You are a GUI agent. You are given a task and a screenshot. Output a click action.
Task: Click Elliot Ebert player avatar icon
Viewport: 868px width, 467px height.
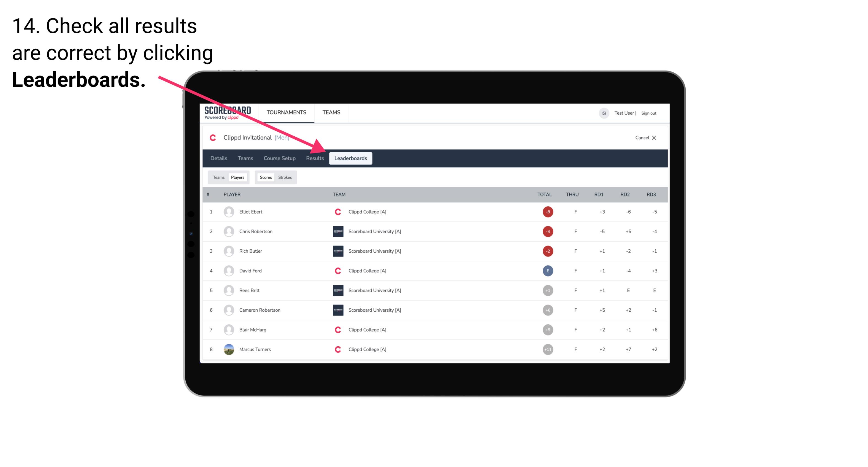pos(228,212)
